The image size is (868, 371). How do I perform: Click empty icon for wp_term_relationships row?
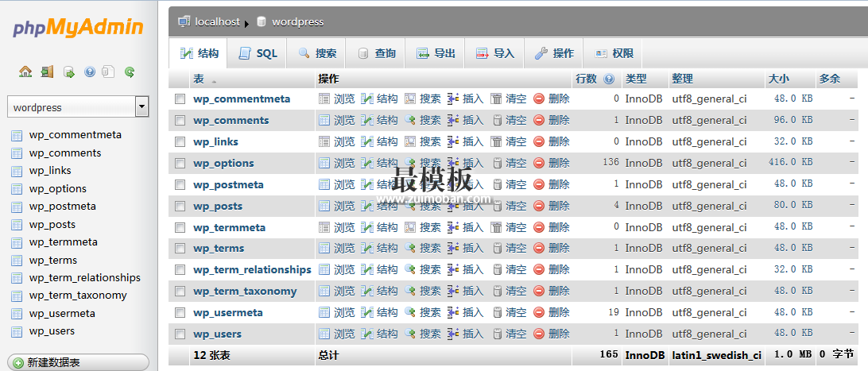(x=497, y=270)
